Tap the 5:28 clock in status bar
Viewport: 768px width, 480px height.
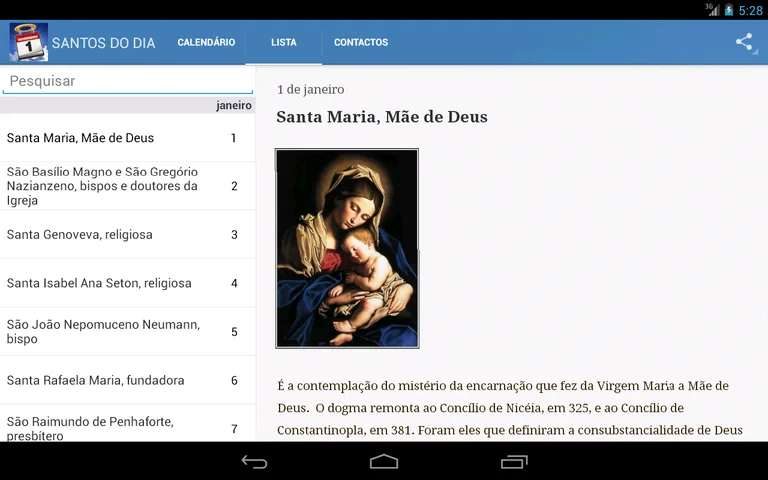pyautogui.click(x=750, y=10)
